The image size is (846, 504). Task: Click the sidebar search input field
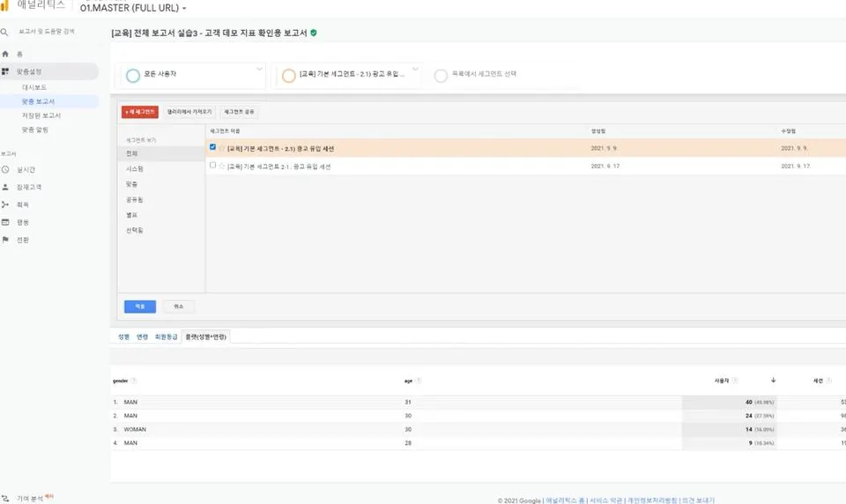pos(47,32)
